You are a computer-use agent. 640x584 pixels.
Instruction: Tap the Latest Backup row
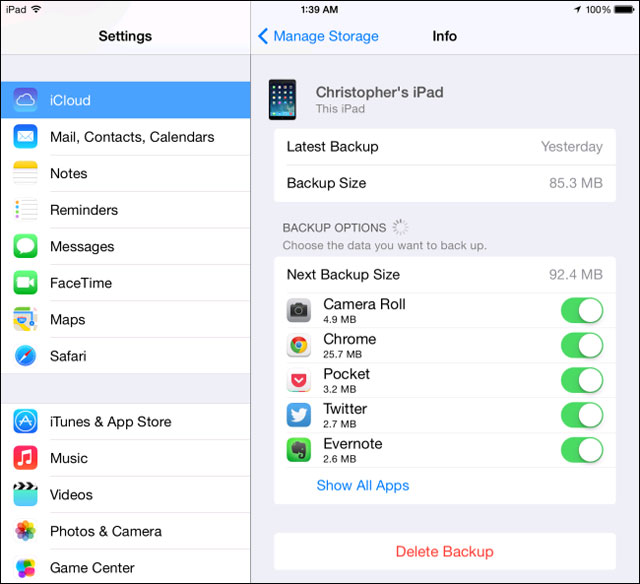(x=445, y=147)
